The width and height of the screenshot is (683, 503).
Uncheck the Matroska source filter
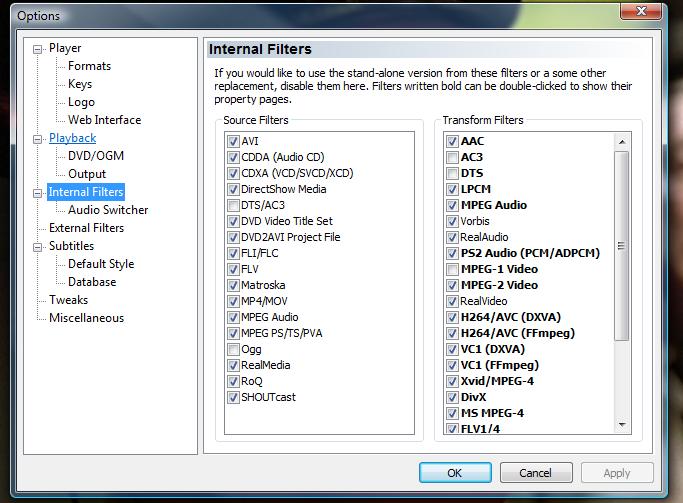233,285
